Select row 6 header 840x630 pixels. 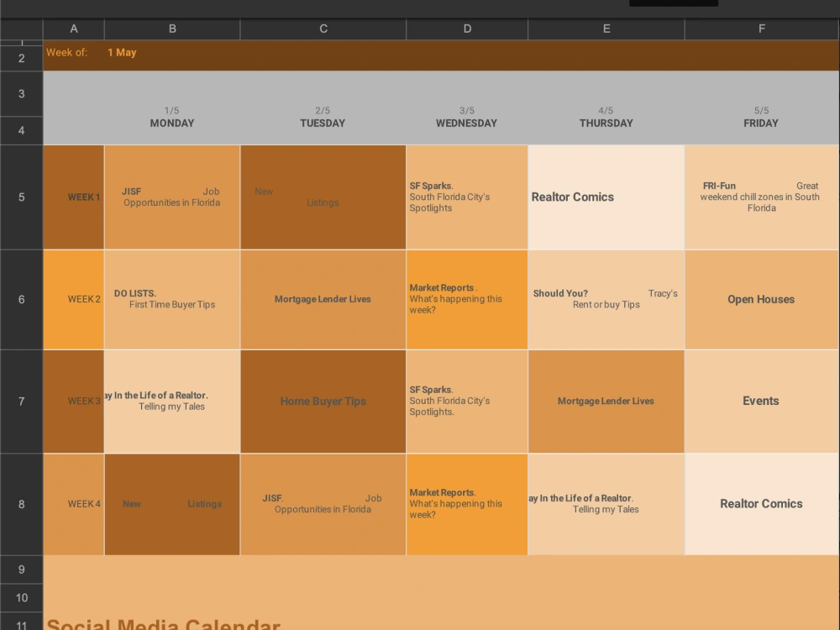[22, 300]
